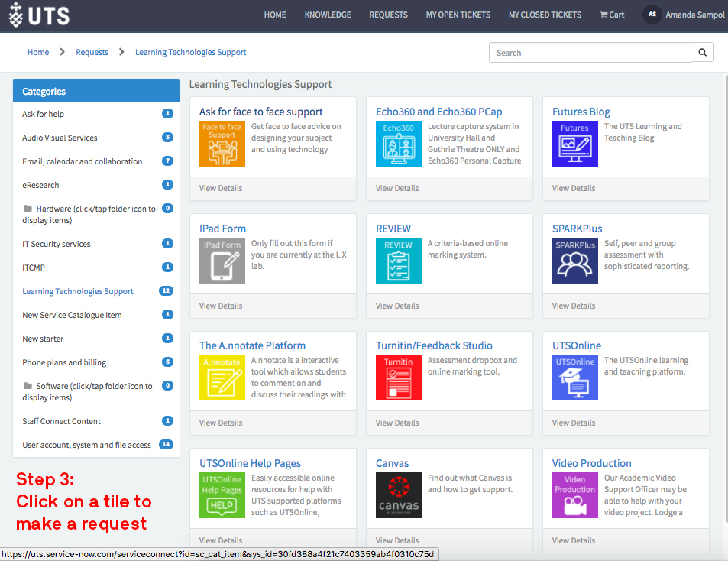Open the SPARKPlus title link
The width and height of the screenshot is (728, 561).
577,229
